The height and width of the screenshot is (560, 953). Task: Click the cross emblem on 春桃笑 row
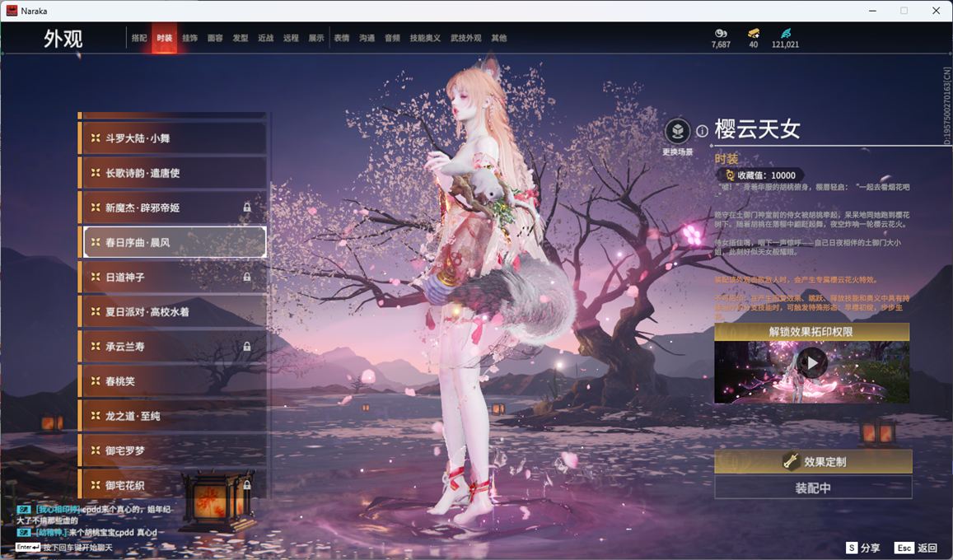(x=96, y=380)
